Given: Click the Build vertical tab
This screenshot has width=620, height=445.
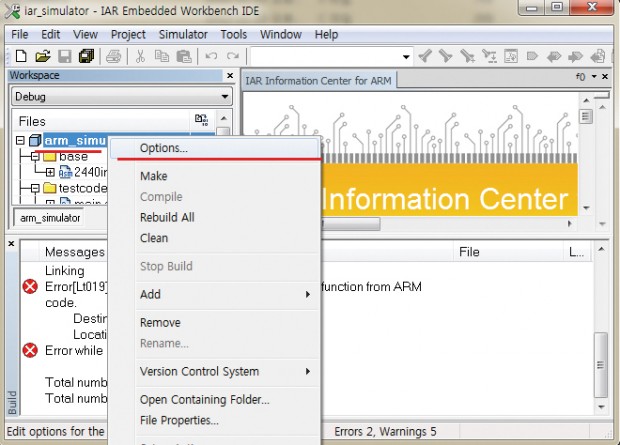Looking at the screenshot, I should 12,403.
